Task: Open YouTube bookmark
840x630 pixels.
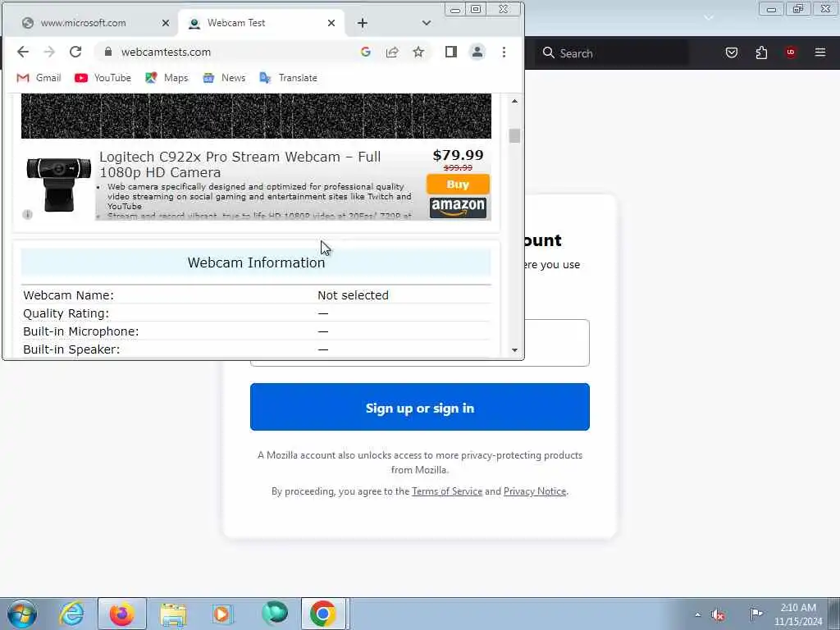Action: (103, 78)
